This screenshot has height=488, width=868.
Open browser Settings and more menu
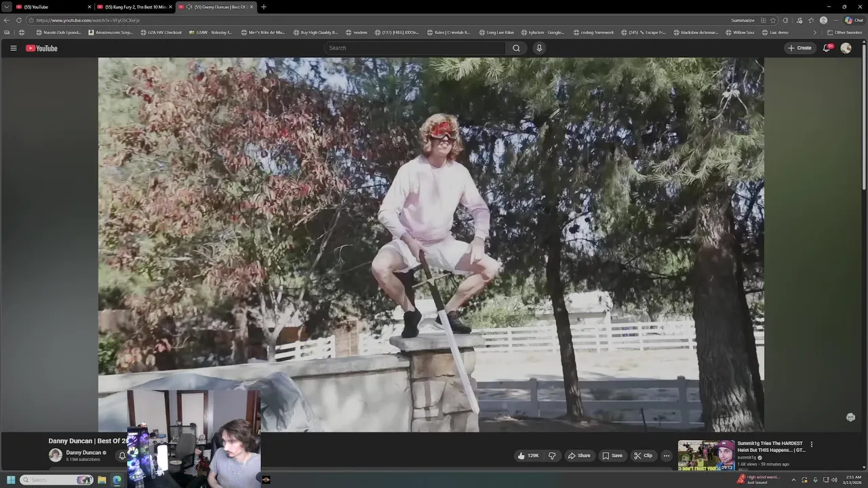click(x=835, y=20)
